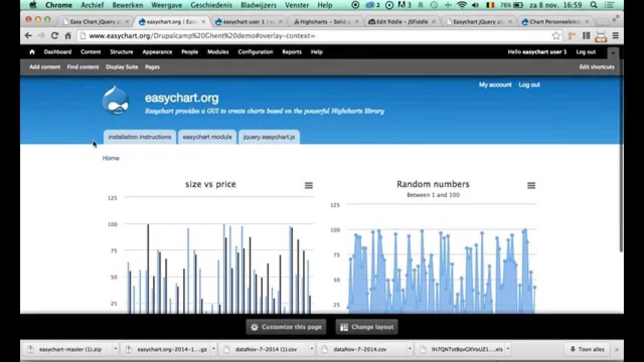Open dropdown for the .xls download
The image size is (644, 362).
[x=508, y=348]
